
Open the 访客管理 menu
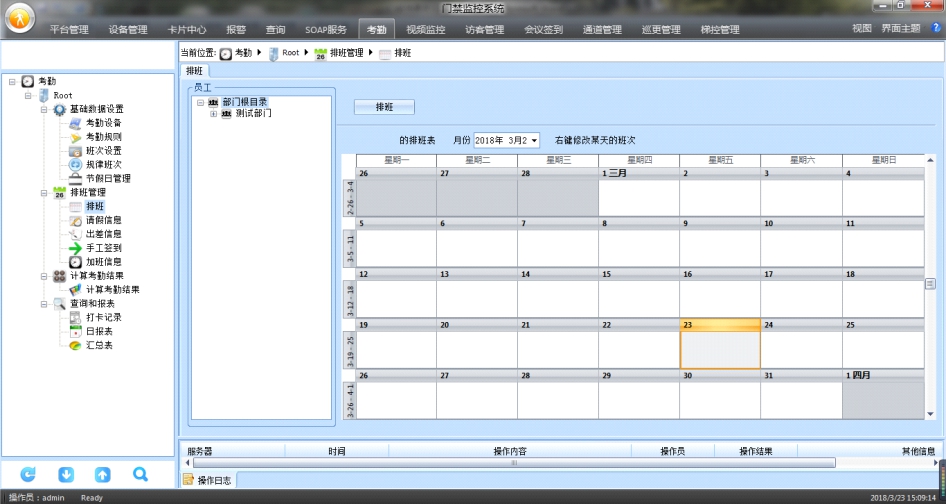(484, 29)
